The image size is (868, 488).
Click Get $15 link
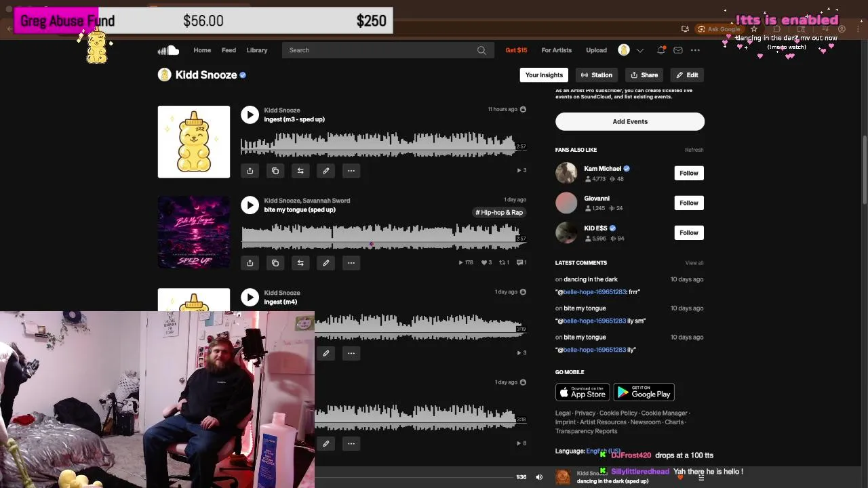pos(516,50)
